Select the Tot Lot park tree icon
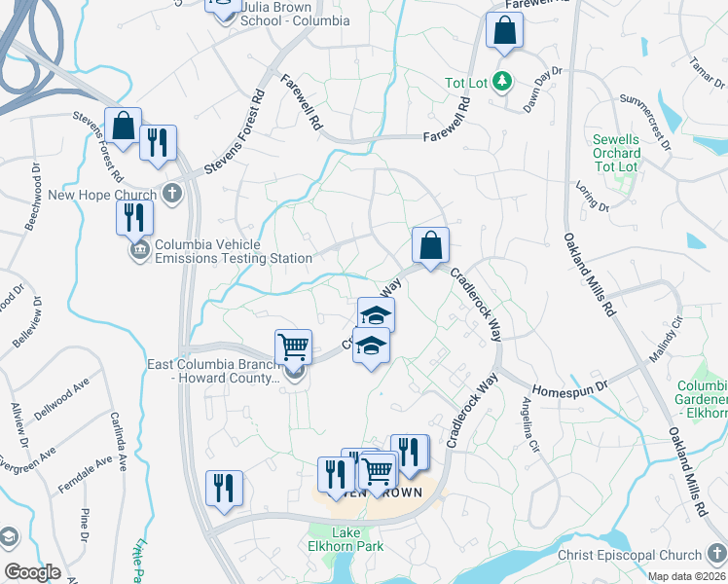The height and width of the screenshot is (584, 728). pyautogui.click(x=502, y=82)
